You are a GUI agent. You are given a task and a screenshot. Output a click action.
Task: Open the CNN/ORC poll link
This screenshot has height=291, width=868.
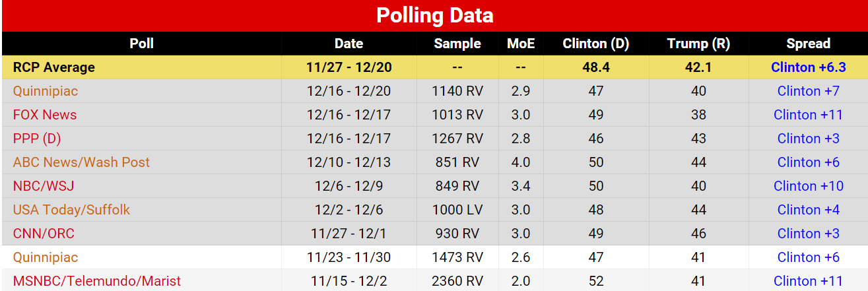tap(44, 234)
